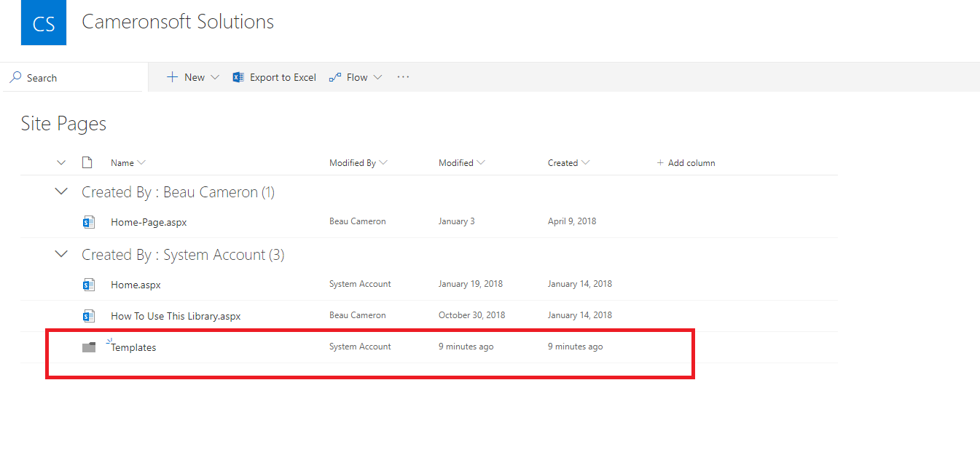The image size is (980, 455).
Task: Open the Name column header dropdown
Action: click(128, 163)
